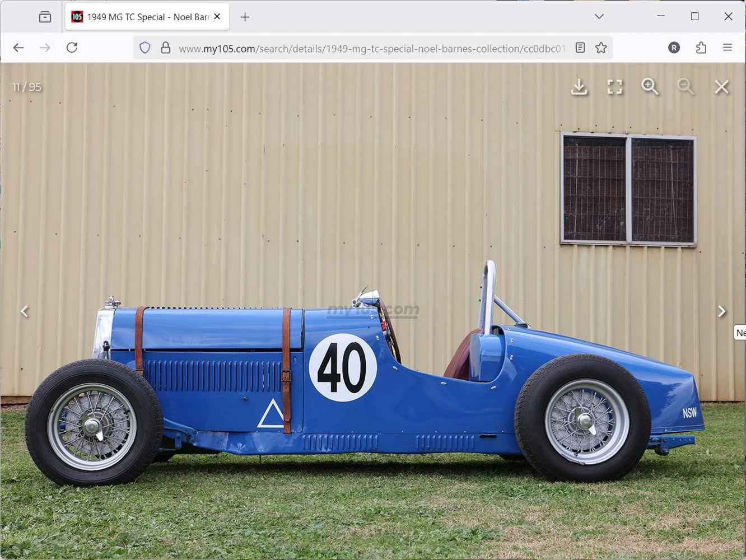This screenshot has height=560, width=746.
Task: Go to the next gallery image
Action: [x=721, y=311]
